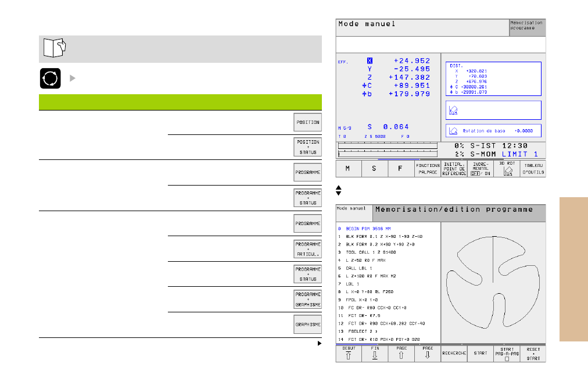Click the screen layout key icon with circular arrows
Screen dimensions: 588x381
[50, 79]
